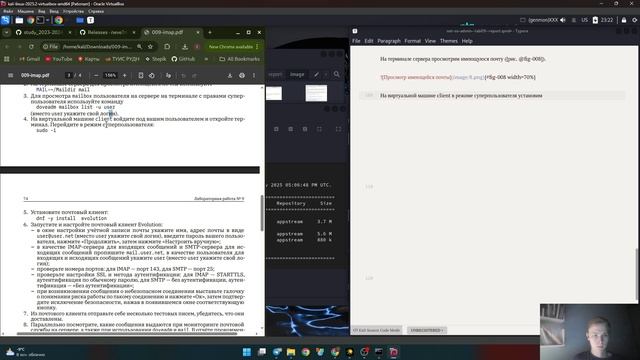Viewport: 640px width, 360px height.
Task: Open the Kali applications menu icon
Action: pyautogui.click(x=5, y=20)
